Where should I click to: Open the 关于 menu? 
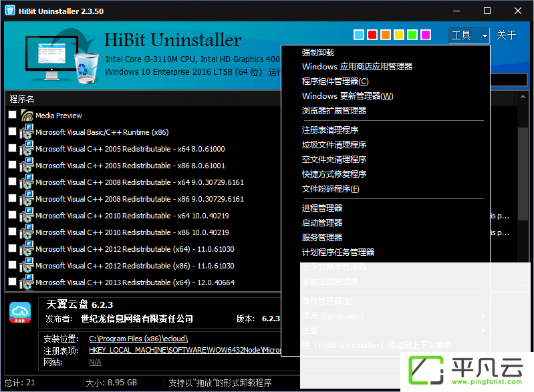(507, 35)
